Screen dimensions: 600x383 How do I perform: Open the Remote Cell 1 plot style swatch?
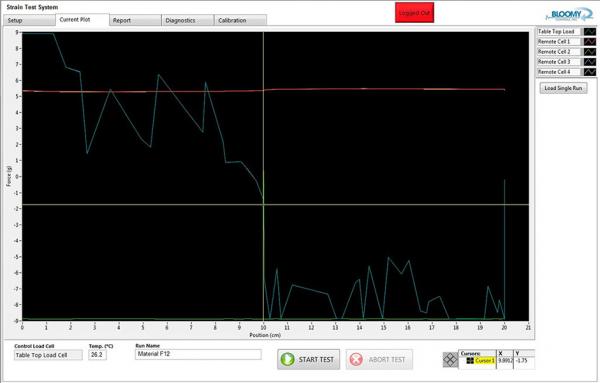pyautogui.click(x=589, y=41)
